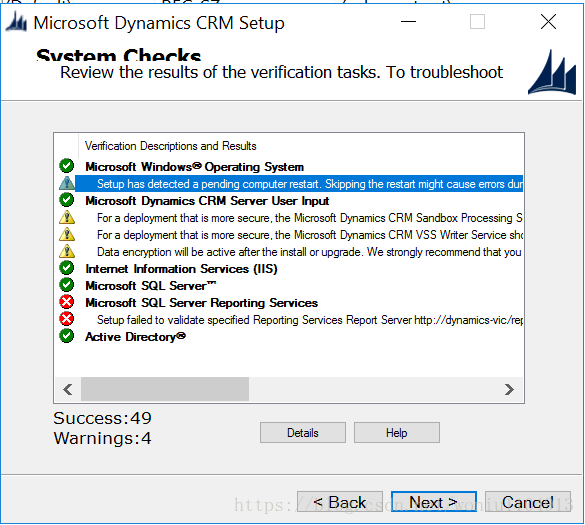Viewport: 585px width, 525px height.
Task: Click the Dynamics CRM logo in title bar
Action: (16, 22)
